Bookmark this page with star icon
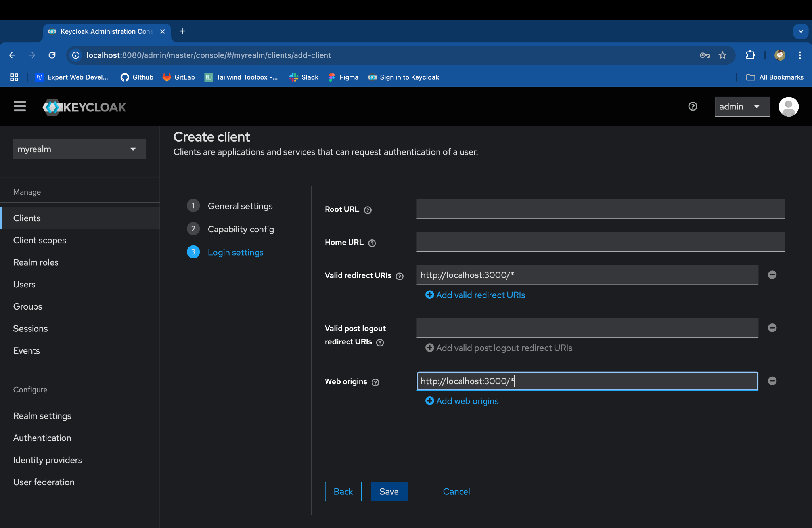This screenshot has height=528, width=812. (x=722, y=55)
